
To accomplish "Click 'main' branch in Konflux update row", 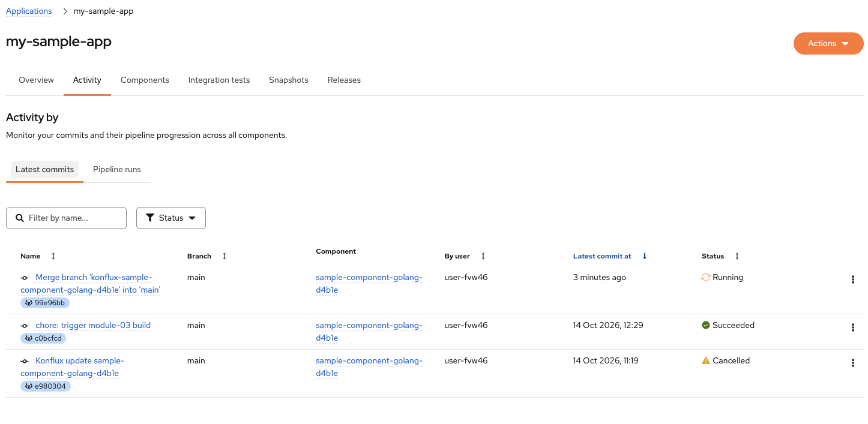I will click(196, 360).
